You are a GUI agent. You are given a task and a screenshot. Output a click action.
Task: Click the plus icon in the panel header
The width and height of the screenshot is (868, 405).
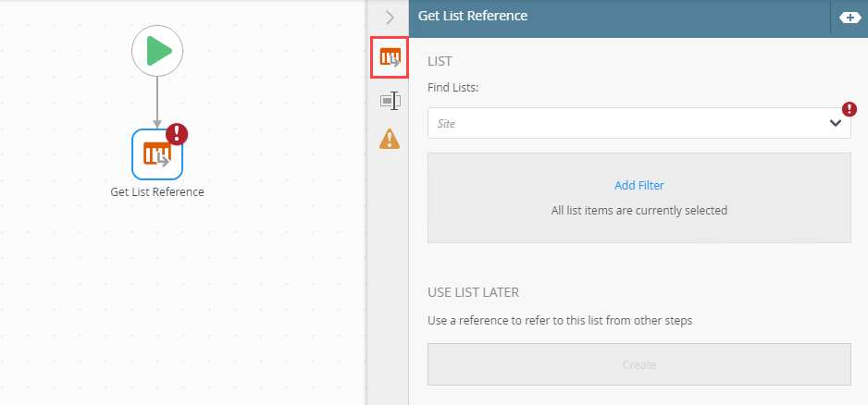[x=849, y=17]
